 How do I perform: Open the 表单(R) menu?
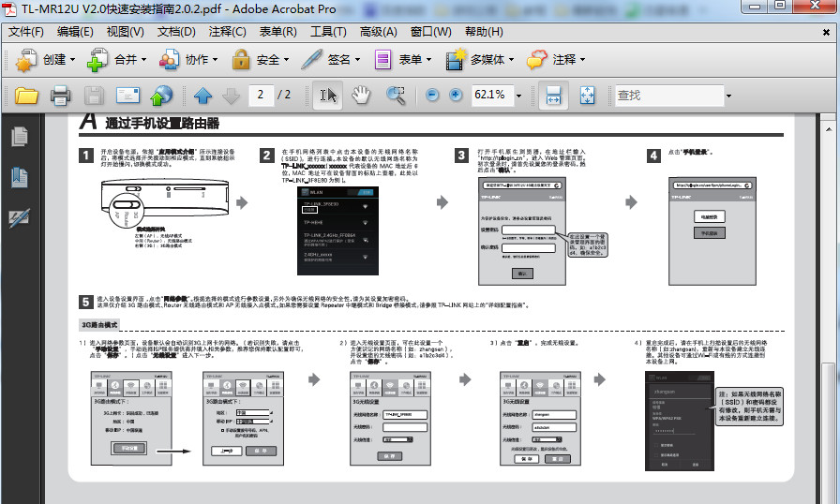click(x=278, y=32)
